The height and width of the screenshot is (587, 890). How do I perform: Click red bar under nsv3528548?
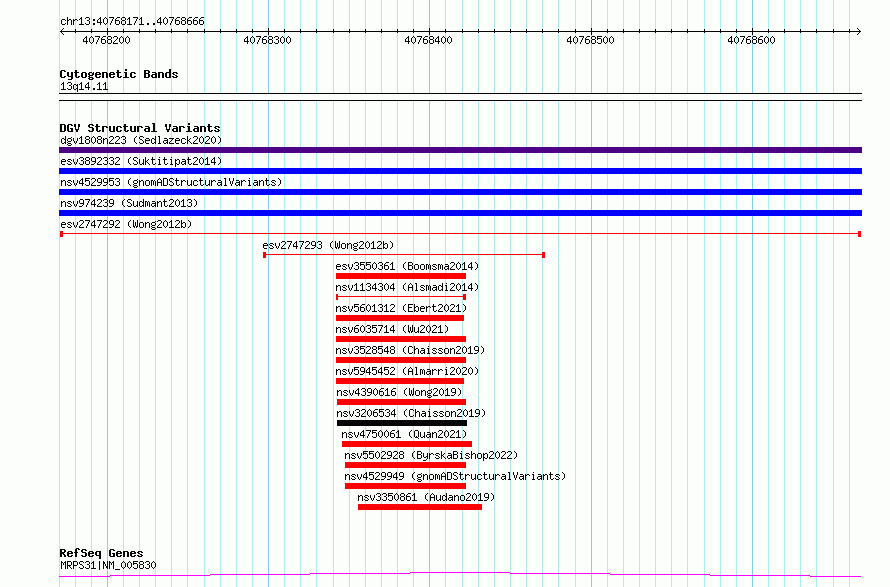pos(401,360)
